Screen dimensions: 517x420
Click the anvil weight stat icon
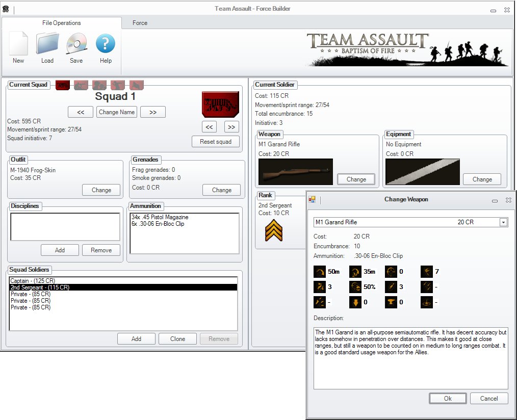391,302
